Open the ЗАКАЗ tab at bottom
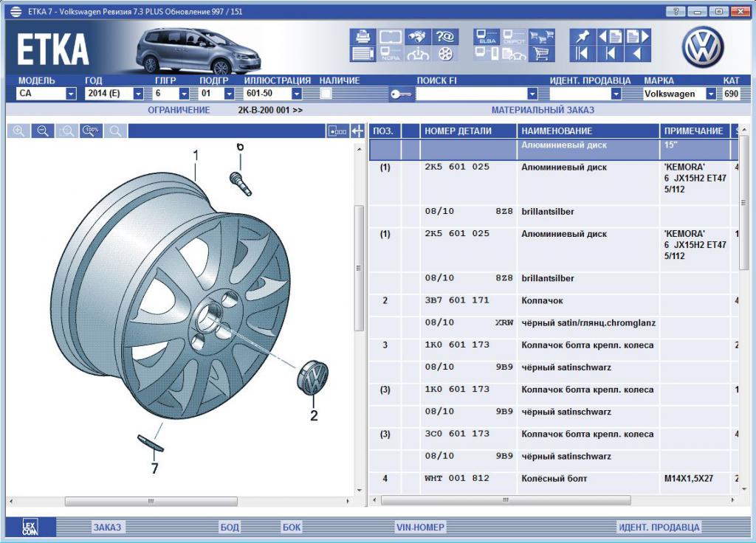The width and height of the screenshot is (756, 543). pyautogui.click(x=107, y=527)
